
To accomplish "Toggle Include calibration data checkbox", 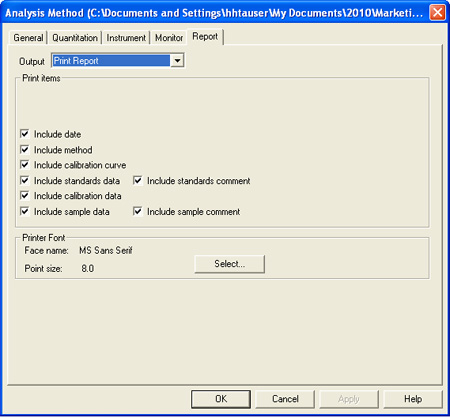I will tap(25, 195).
